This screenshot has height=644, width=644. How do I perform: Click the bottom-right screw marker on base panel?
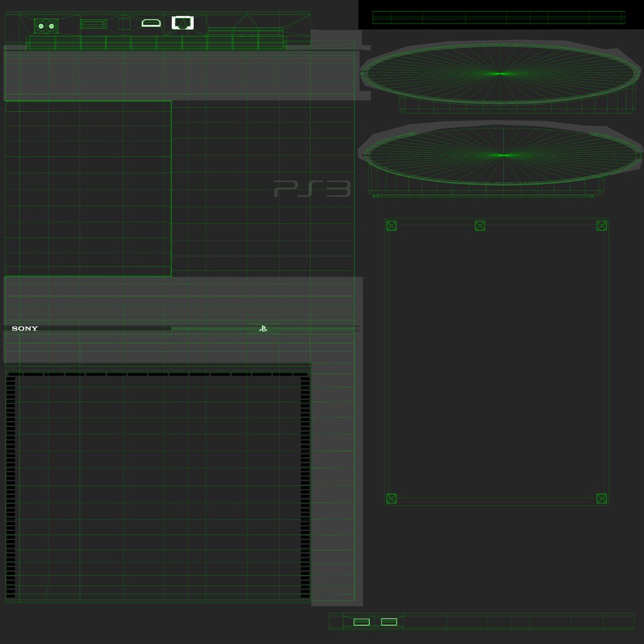click(602, 499)
